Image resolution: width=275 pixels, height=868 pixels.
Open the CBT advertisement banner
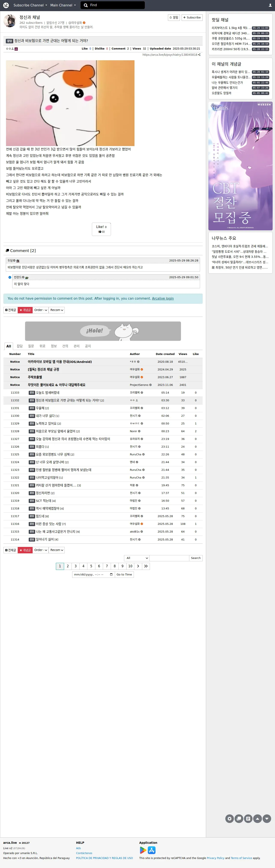(x=240, y=166)
